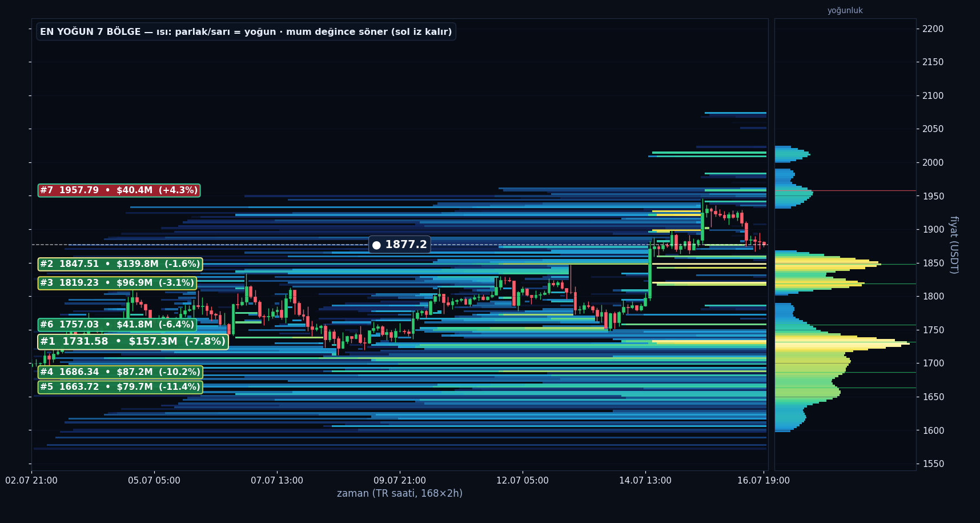Select the #4 1686.34 zone label
The height and width of the screenshot is (523, 980).
(120, 372)
